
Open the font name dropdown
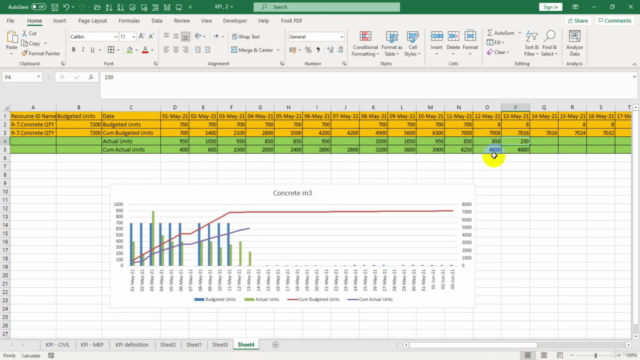pyautogui.click(x=116, y=37)
